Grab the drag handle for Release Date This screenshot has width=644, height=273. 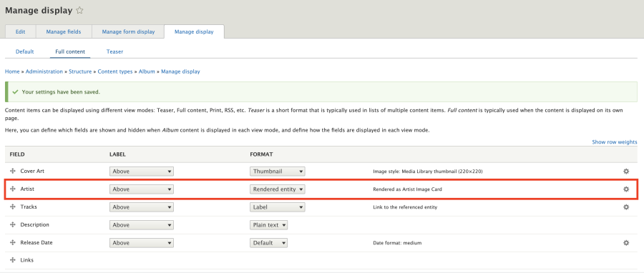13,242
